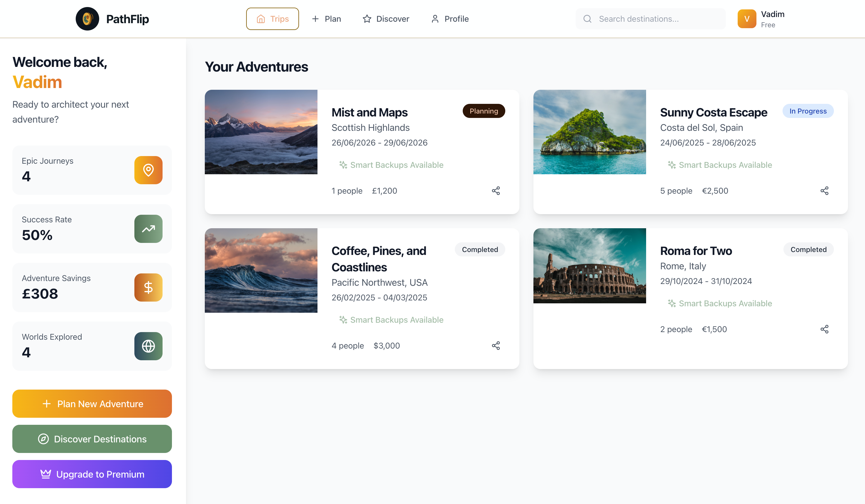Click the Adventure Savings dollar icon
Image resolution: width=865 pixels, height=504 pixels.
[148, 287]
